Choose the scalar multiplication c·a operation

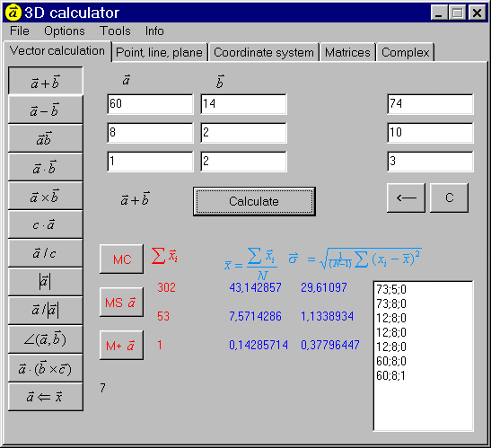[46, 224]
